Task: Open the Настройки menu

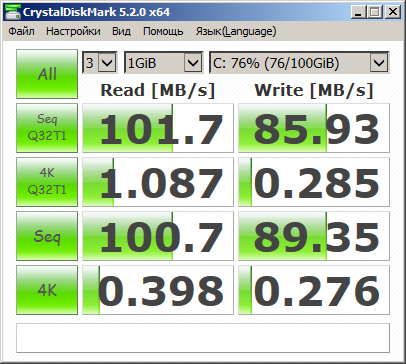Action: coord(73,31)
